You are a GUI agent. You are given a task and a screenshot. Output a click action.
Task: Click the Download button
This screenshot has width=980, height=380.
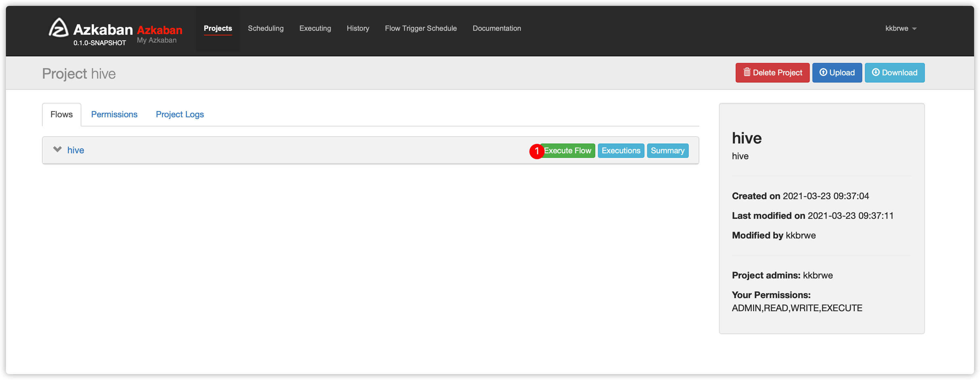click(894, 73)
